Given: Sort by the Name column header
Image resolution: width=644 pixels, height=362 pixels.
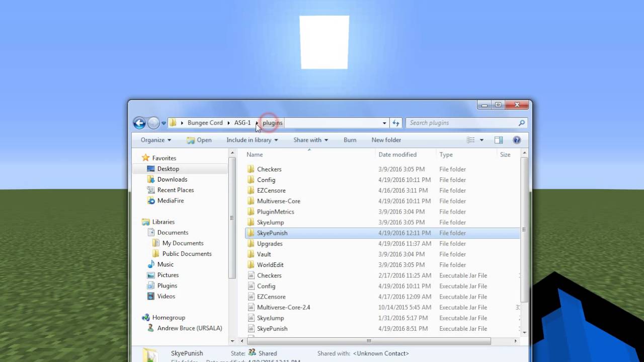Looking at the screenshot, I should tap(309, 154).
